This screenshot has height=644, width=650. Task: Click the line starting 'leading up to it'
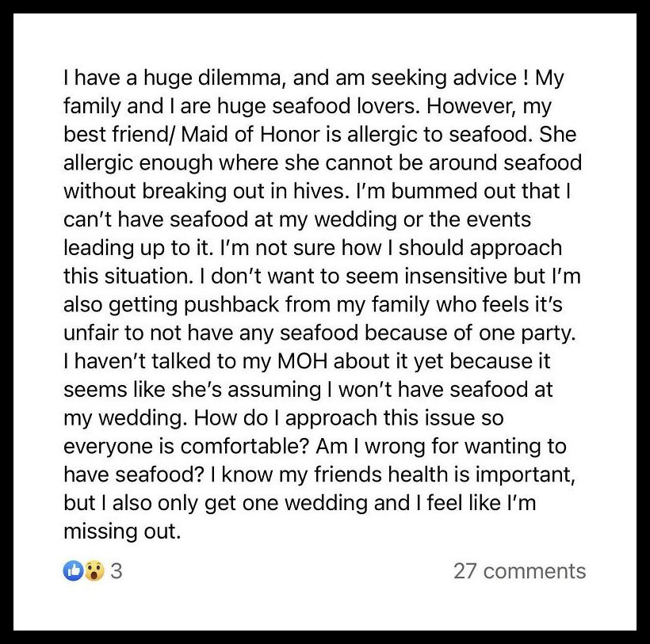[x=312, y=248]
